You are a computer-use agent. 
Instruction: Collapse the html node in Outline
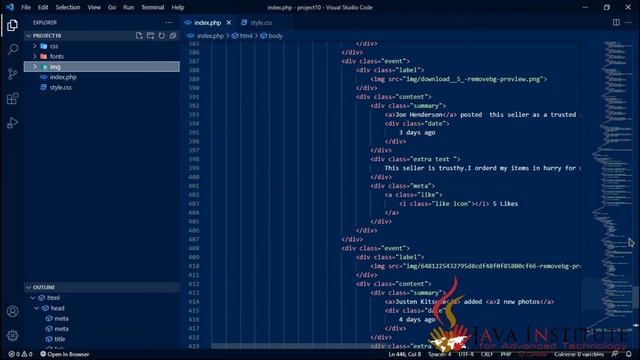click(x=33, y=298)
